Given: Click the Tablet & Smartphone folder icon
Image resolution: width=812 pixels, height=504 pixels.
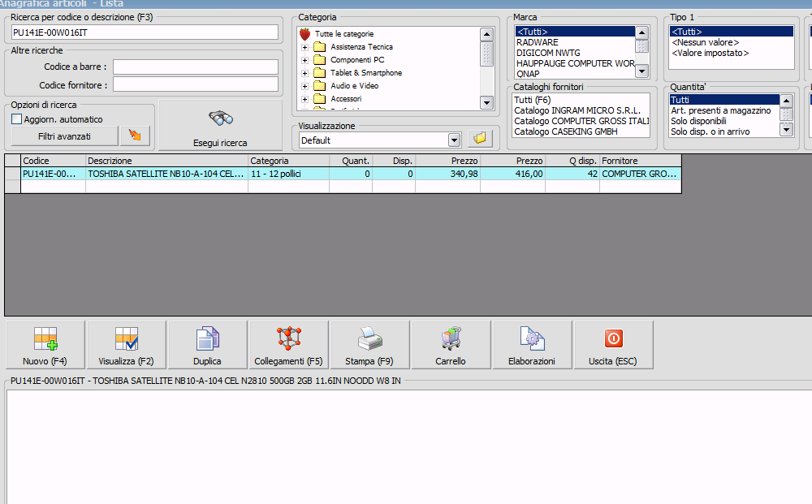Looking at the screenshot, I should click(320, 72).
